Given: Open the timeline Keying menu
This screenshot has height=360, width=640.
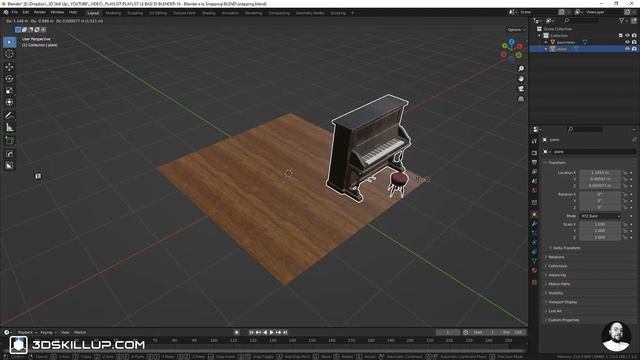Looking at the screenshot, I should 48,332.
